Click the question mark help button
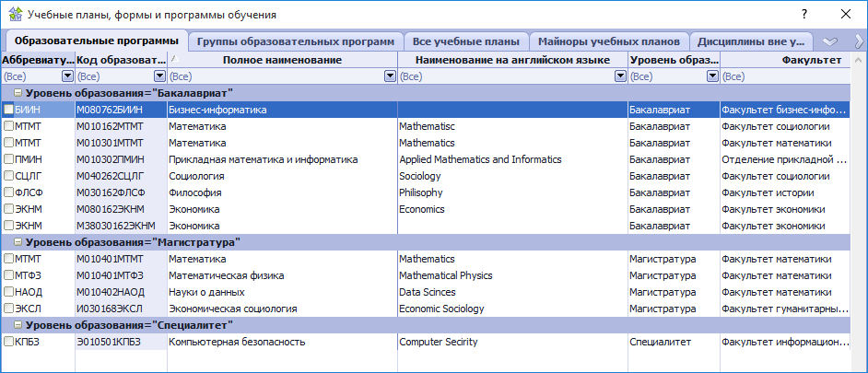Screen dimensions: 868x373 click(803, 15)
